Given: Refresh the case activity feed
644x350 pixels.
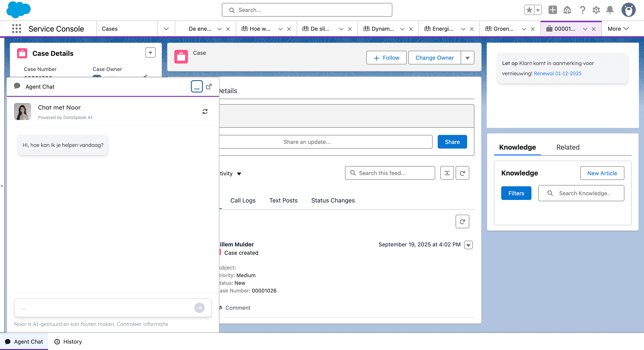Looking at the screenshot, I should click(x=462, y=173).
